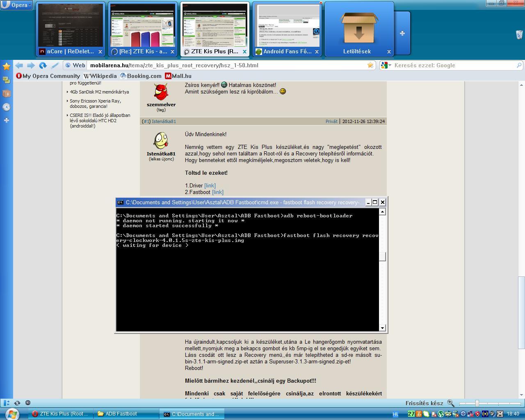Switch to the nCore | ReDelet tab
This screenshot has width=525, height=420.
(71, 29)
